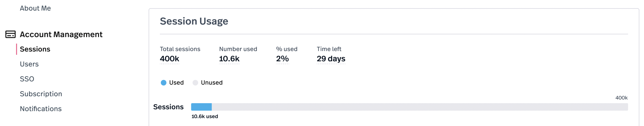This screenshot has width=644, height=126.
Task: Click the Account Management heading
Action: tap(61, 34)
